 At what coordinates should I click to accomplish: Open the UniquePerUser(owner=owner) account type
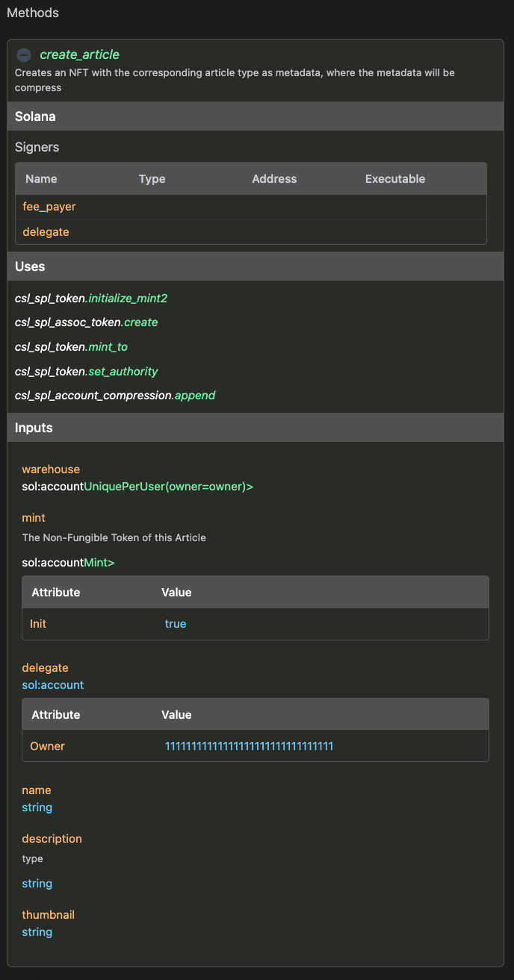(167, 486)
